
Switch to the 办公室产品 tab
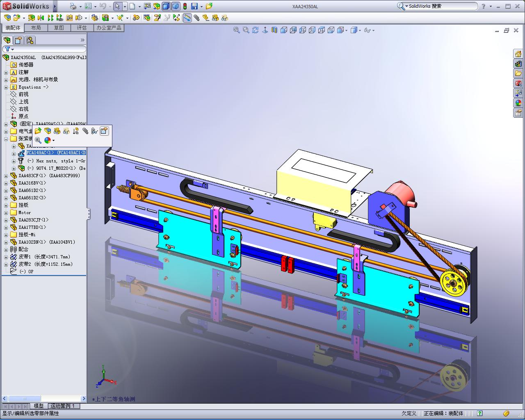pyautogui.click(x=109, y=28)
